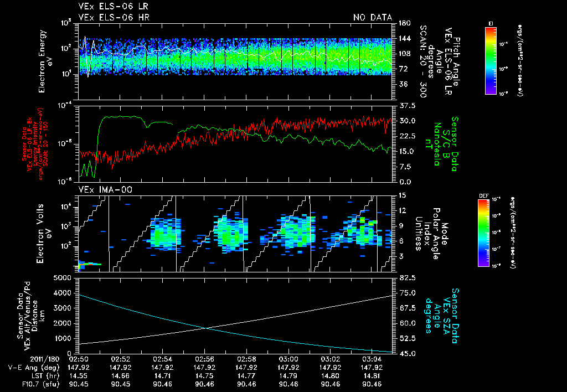Click the "3000" km tick label

pos(64,308)
